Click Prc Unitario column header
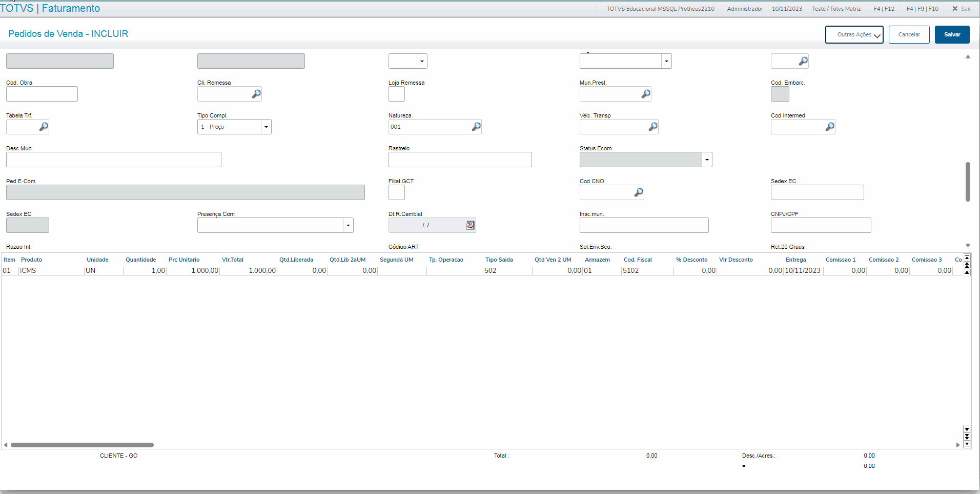This screenshot has width=980, height=494. (x=184, y=260)
